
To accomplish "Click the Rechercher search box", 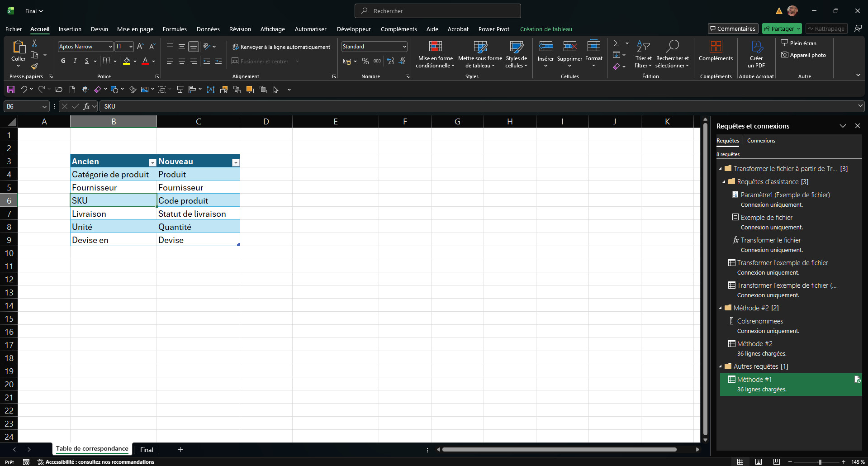I will click(437, 11).
